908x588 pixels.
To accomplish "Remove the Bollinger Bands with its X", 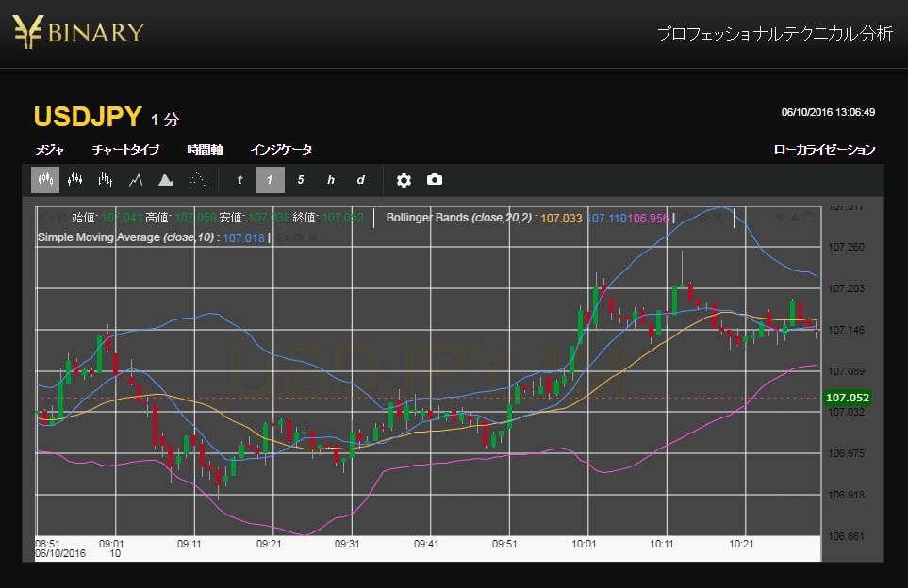I will [x=718, y=219].
